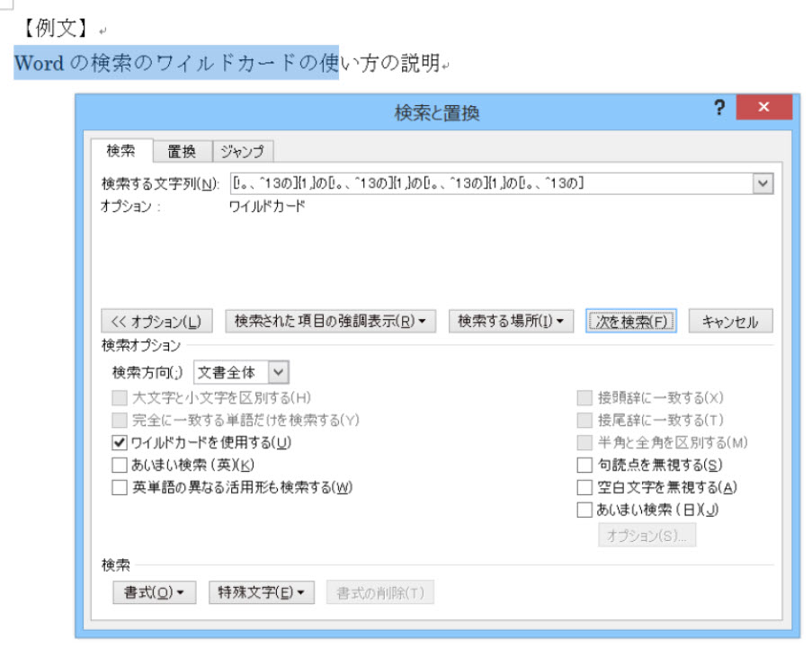
Task: Collapse options with << オプション button
Action: tap(156, 321)
